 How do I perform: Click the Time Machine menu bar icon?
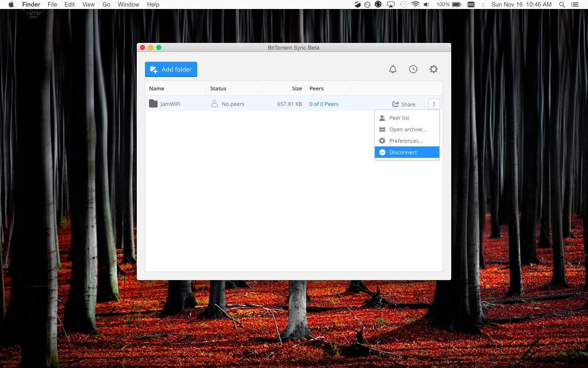point(403,4)
